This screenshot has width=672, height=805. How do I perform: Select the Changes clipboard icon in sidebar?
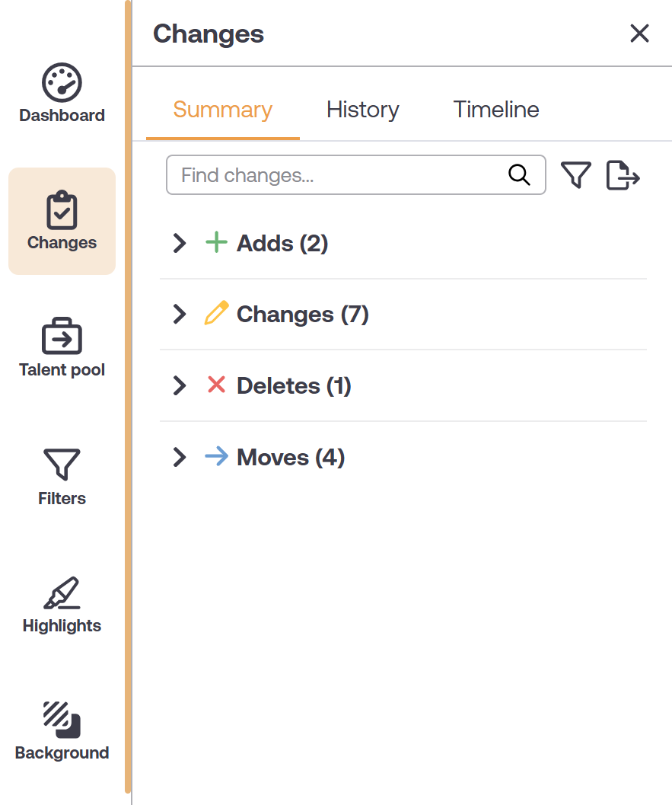click(x=62, y=210)
